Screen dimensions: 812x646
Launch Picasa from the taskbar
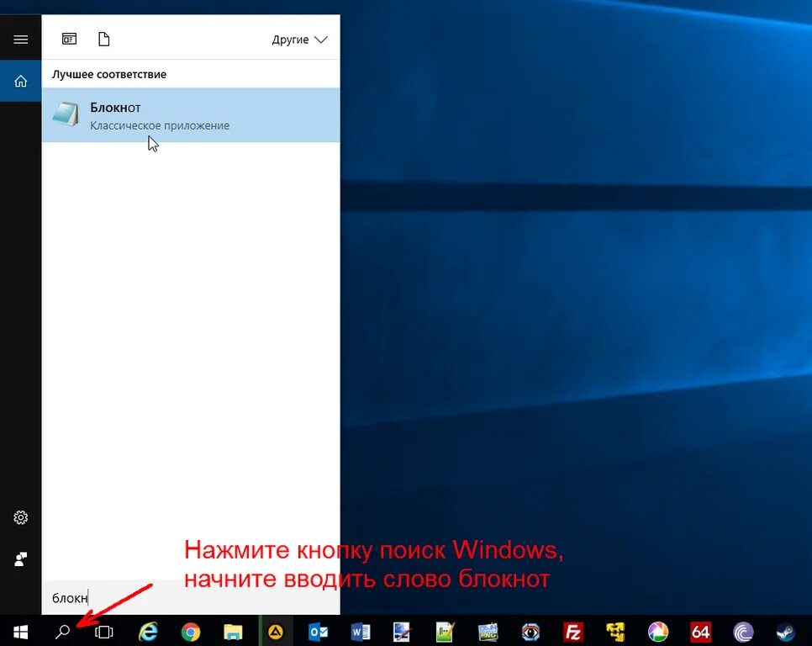[657, 632]
